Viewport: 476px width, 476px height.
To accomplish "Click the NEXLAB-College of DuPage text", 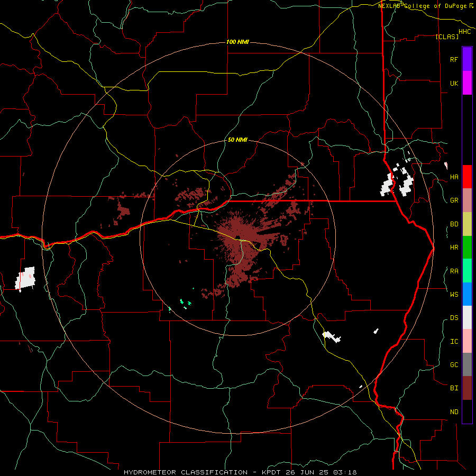I will (x=423, y=6).
